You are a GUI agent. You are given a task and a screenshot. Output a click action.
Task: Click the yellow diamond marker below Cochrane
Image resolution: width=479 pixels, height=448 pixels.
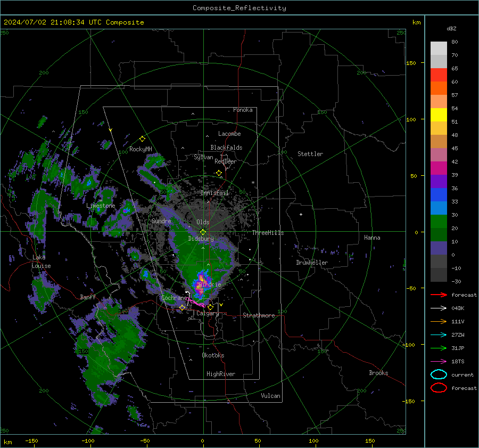[x=182, y=307]
